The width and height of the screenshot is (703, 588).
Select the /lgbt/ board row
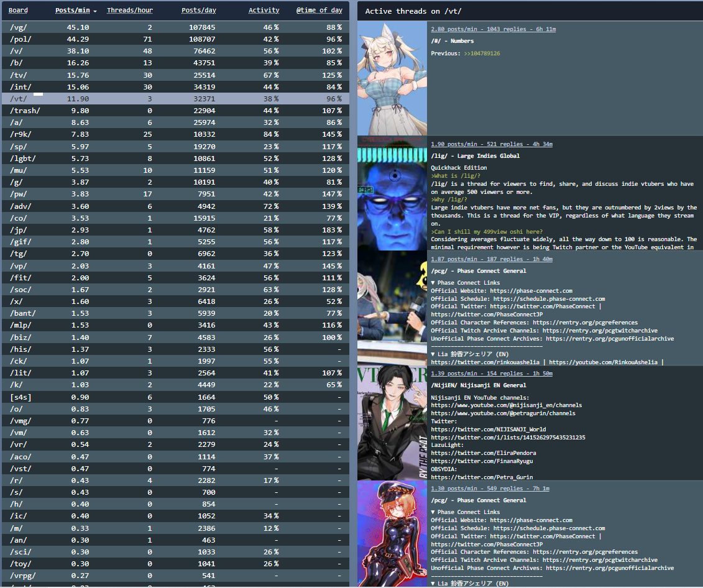(x=175, y=158)
